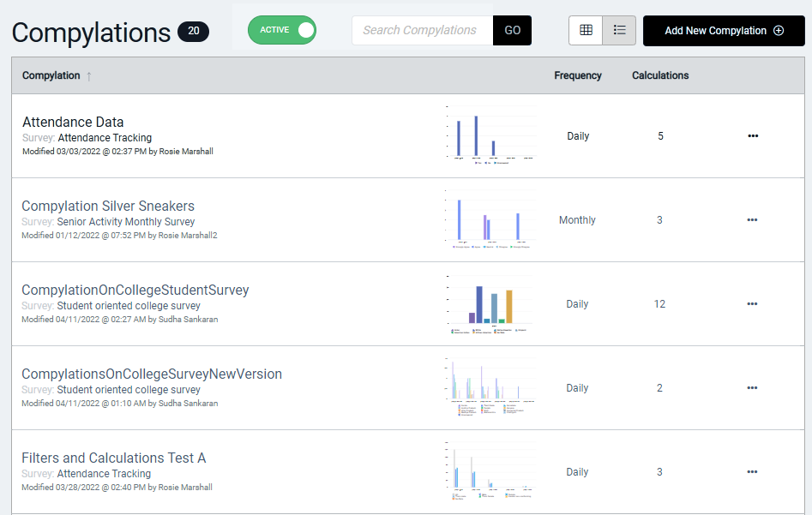Open the Attendance Data compylation
812x515 pixels.
click(73, 123)
